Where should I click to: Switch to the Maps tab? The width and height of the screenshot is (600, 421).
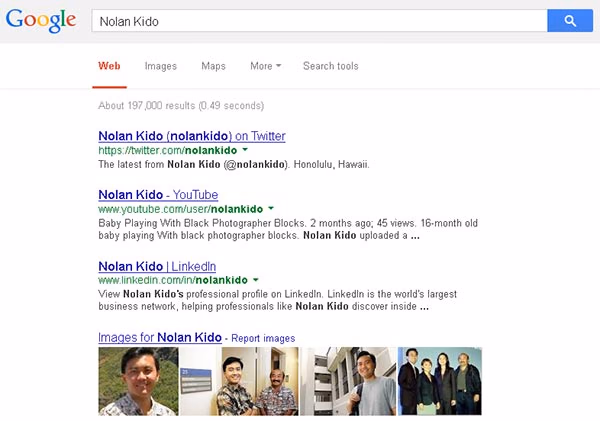214,66
